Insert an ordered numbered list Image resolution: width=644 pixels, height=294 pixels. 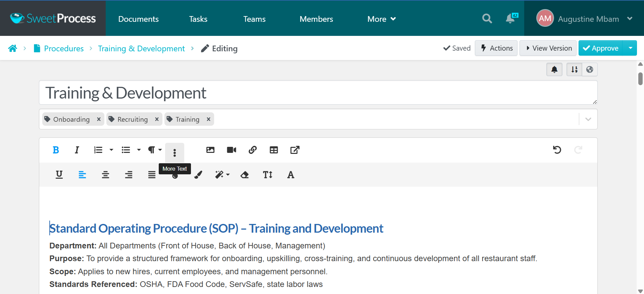[x=98, y=150]
